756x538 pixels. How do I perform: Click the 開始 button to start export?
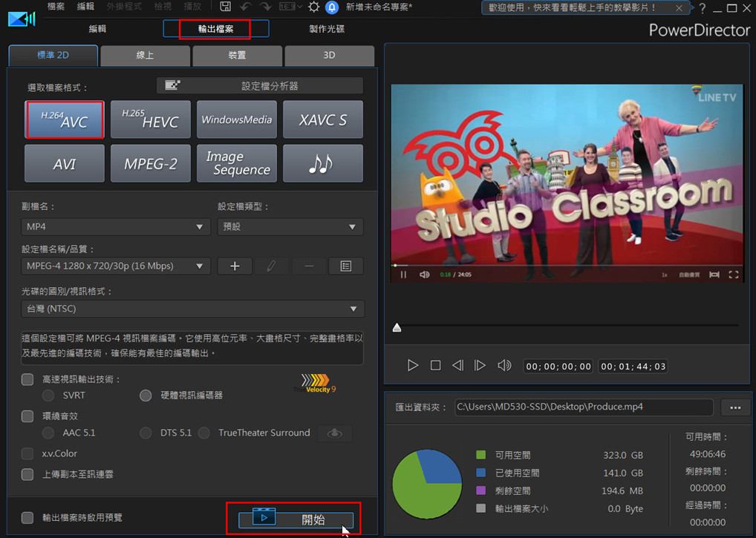[295, 519]
